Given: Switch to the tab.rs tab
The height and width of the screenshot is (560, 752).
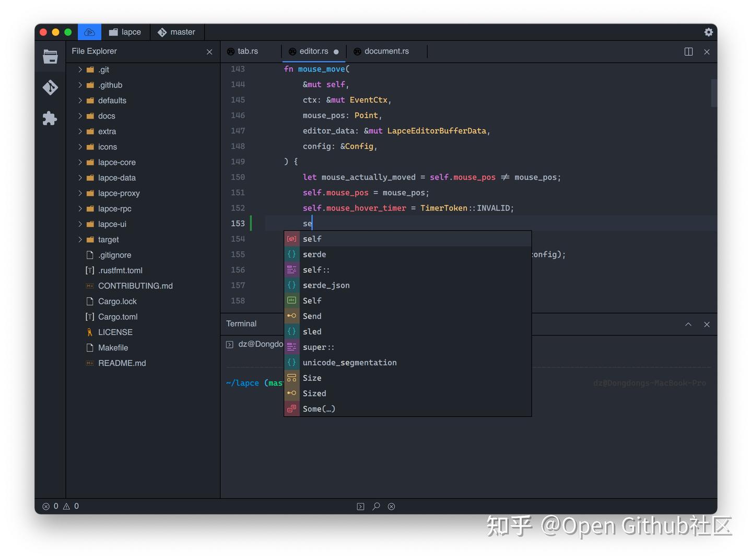Looking at the screenshot, I should pyautogui.click(x=247, y=51).
